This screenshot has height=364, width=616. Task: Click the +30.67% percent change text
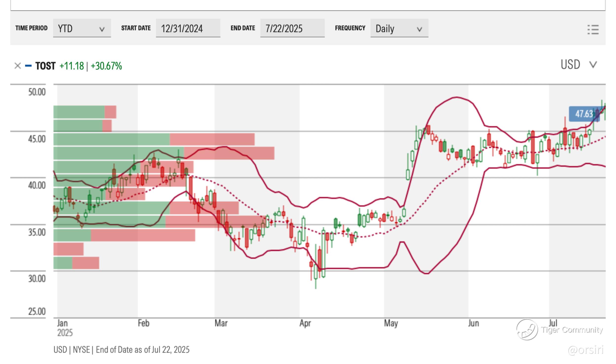[106, 66]
